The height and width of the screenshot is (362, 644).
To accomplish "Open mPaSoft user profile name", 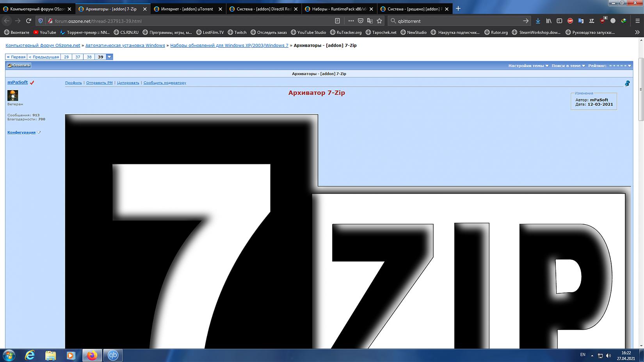I will (x=18, y=82).
